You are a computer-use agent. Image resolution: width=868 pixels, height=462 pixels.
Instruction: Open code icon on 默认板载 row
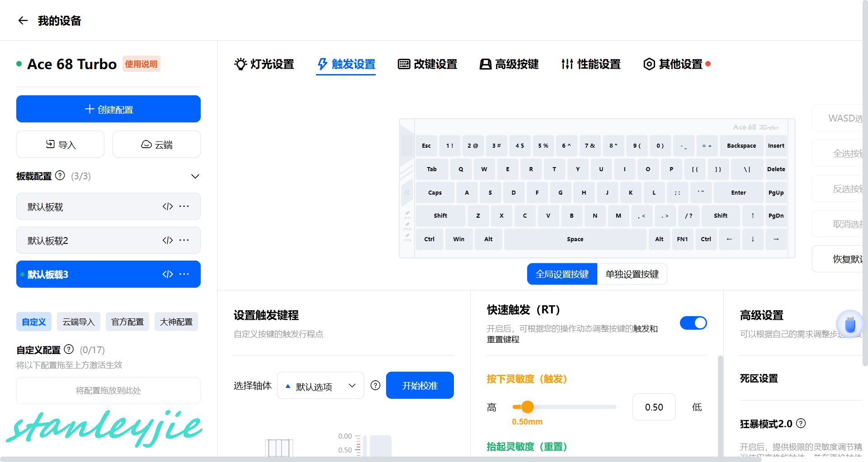pyautogui.click(x=168, y=206)
